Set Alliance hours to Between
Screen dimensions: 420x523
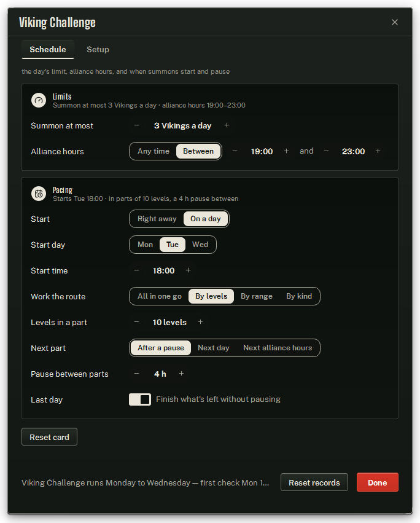[198, 151]
